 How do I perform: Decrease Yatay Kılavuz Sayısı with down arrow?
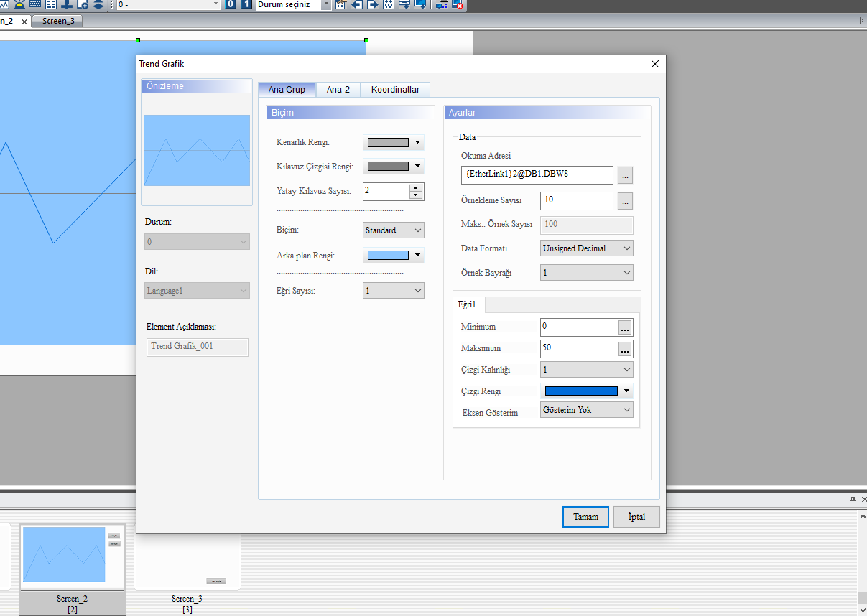(x=415, y=195)
